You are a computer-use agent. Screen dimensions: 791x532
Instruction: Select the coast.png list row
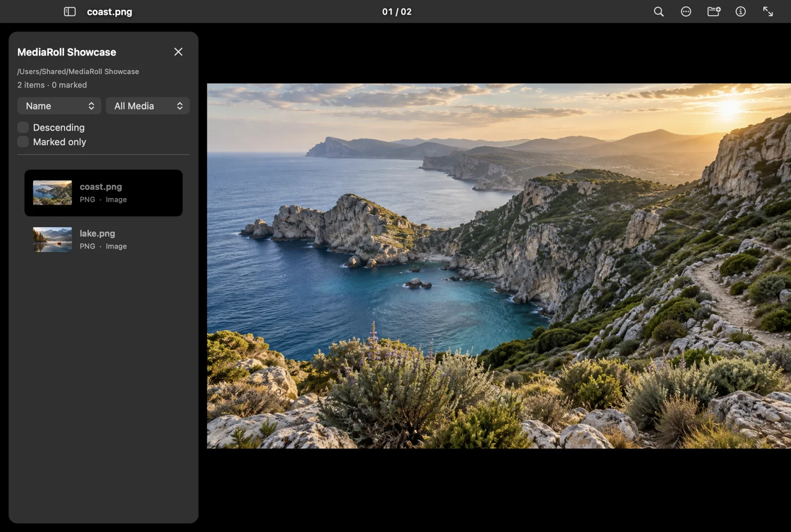103,193
